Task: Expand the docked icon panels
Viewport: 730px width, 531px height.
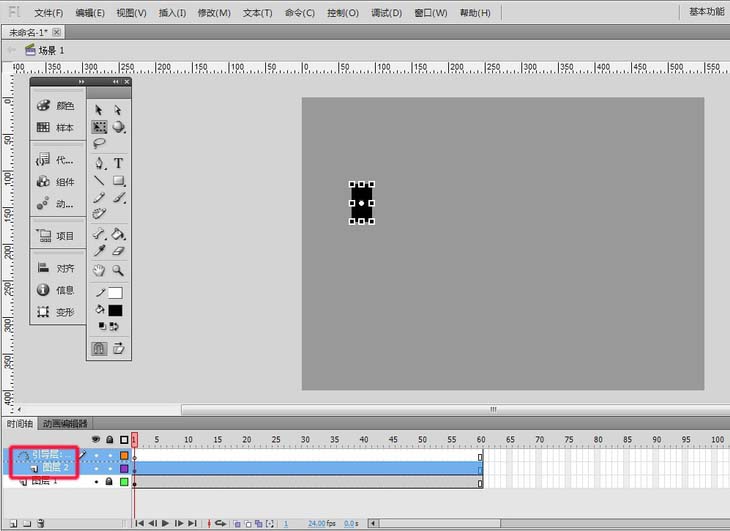Action: [x=81, y=81]
